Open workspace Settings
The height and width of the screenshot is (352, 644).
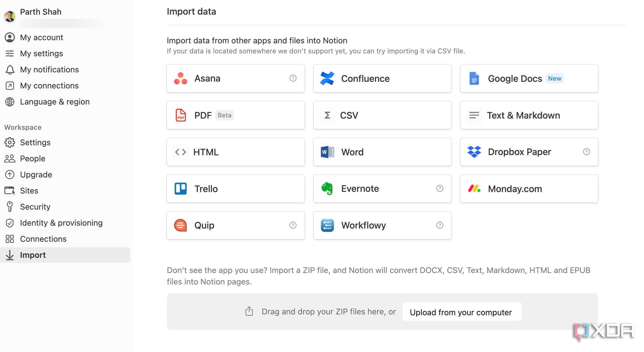click(x=65, y=142)
